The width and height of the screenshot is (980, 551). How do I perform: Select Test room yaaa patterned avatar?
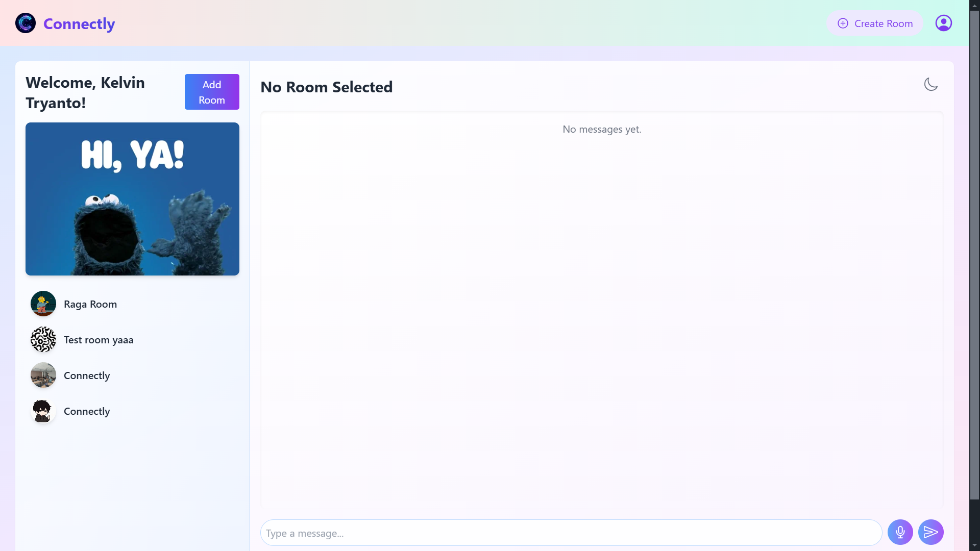[x=43, y=340]
